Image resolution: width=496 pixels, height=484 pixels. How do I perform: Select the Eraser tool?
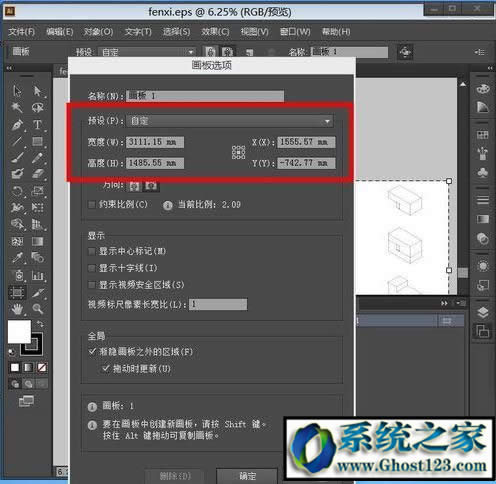pos(37,174)
